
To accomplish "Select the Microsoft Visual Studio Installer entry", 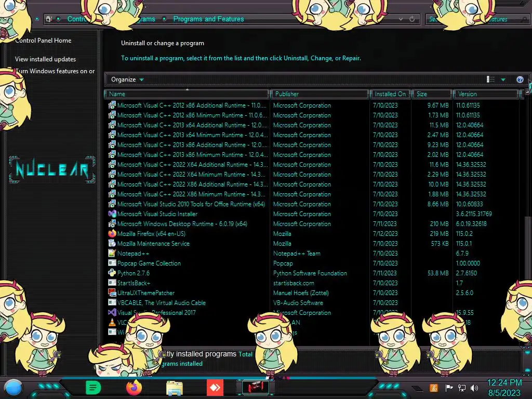I will coord(157,214).
